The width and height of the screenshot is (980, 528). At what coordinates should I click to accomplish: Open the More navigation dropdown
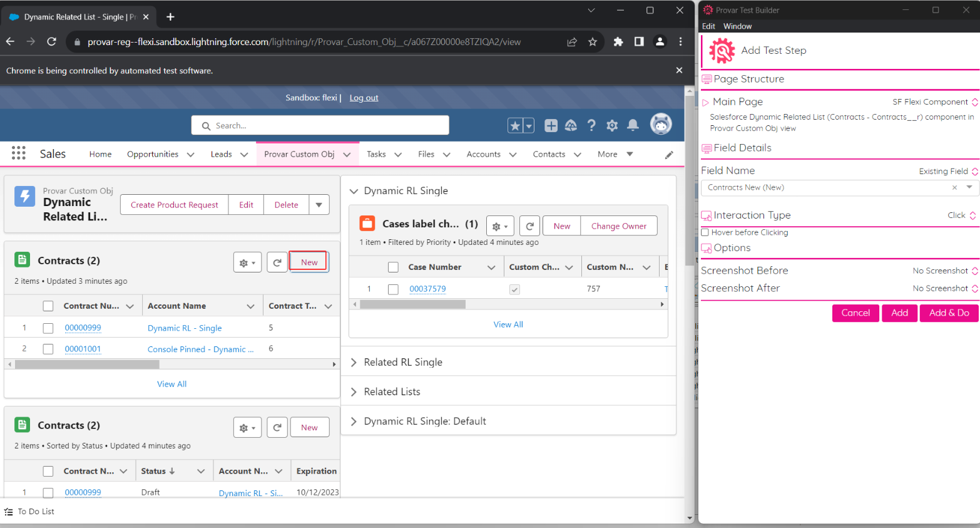(615, 154)
